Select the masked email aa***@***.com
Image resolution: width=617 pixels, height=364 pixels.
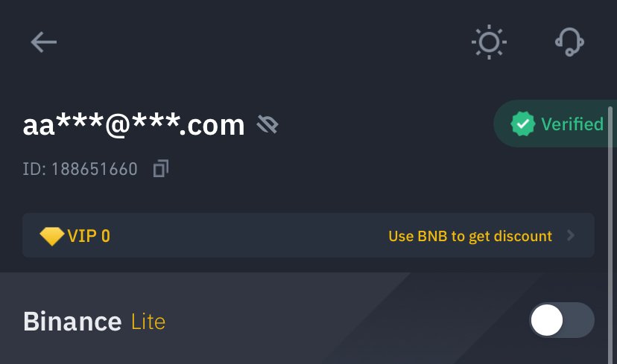point(134,125)
